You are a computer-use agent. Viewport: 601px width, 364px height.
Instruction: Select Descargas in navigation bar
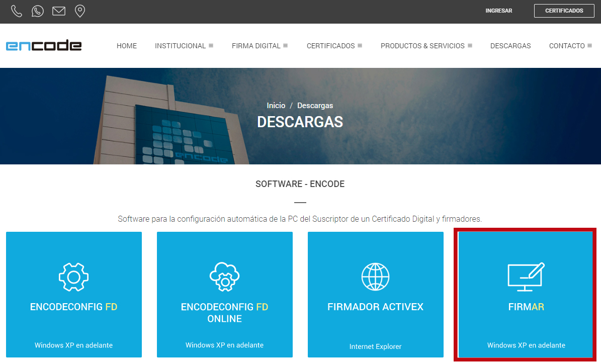tap(510, 46)
